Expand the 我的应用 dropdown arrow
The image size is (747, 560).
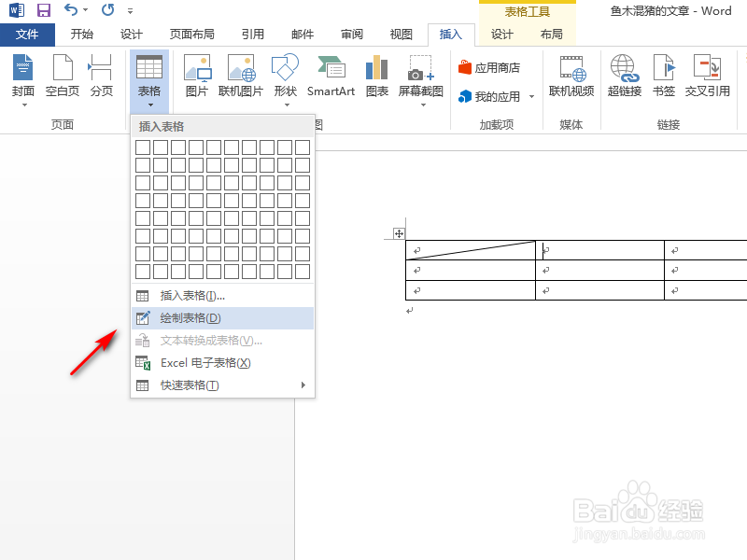point(531,97)
